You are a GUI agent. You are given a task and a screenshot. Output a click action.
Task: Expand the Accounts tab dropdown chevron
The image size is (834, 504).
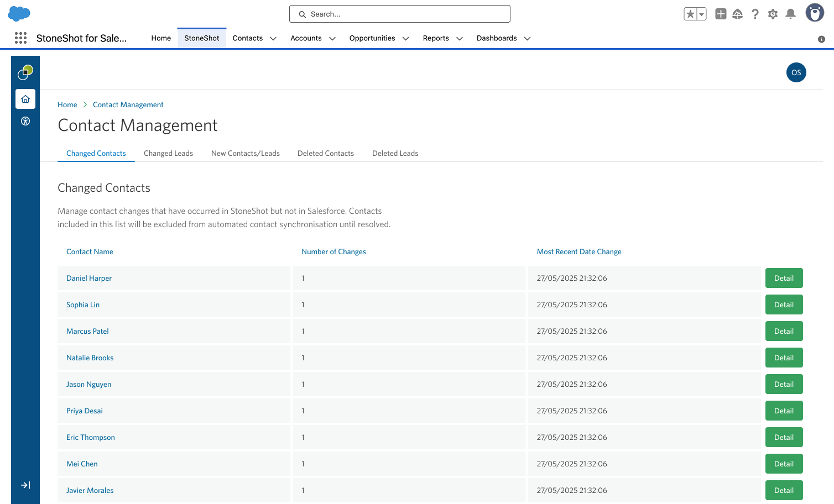332,39
